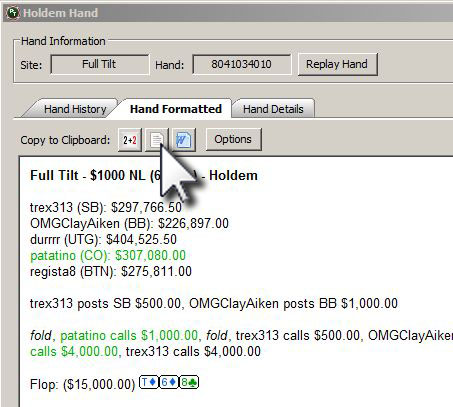453x407 pixels.
Task: Click the Site field showing Full Tilt
Action: [x=100, y=64]
